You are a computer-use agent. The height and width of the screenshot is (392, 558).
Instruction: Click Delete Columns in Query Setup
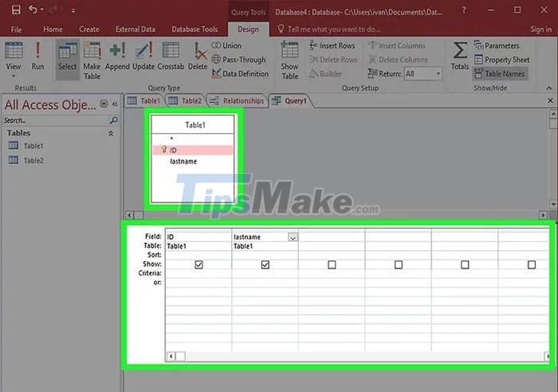pos(398,60)
